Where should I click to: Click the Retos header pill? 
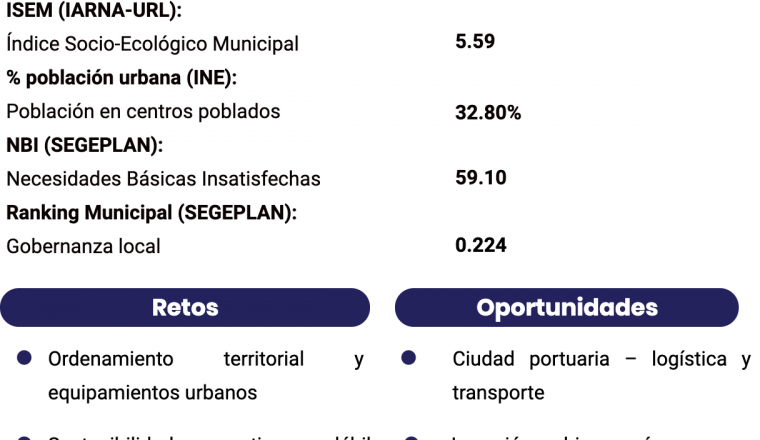pyautogui.click(x=185, y=307)
